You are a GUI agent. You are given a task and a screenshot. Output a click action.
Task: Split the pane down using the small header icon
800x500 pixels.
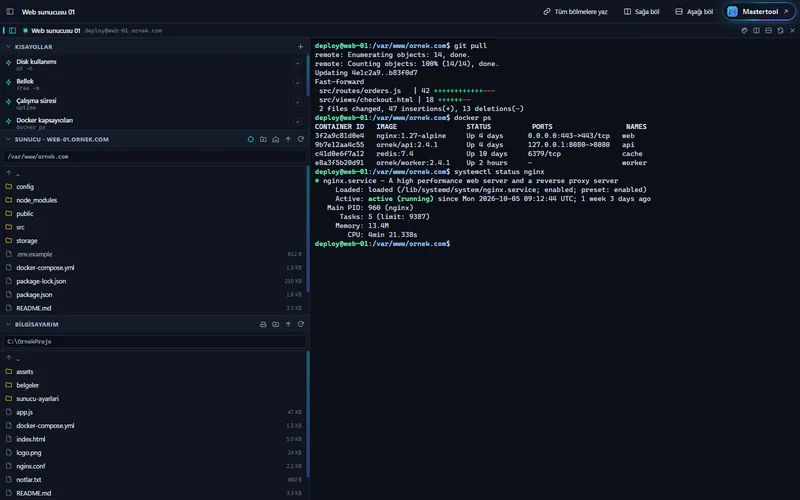(x=768, y=31)
